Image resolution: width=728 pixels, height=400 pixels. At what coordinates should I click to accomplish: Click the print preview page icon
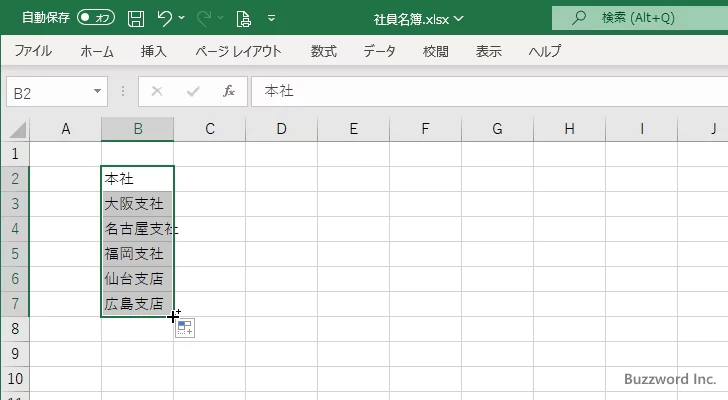point(243,19)
